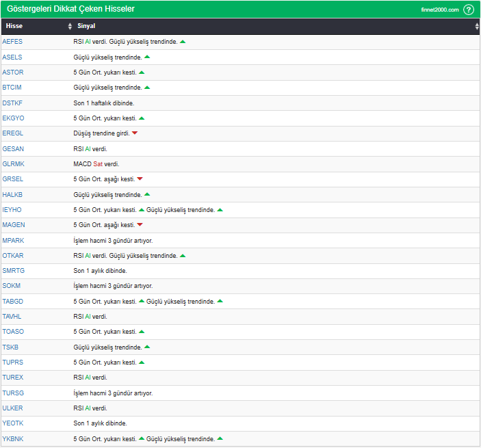Click the green up arrow in TSKB row

click(x=147, y=347)
